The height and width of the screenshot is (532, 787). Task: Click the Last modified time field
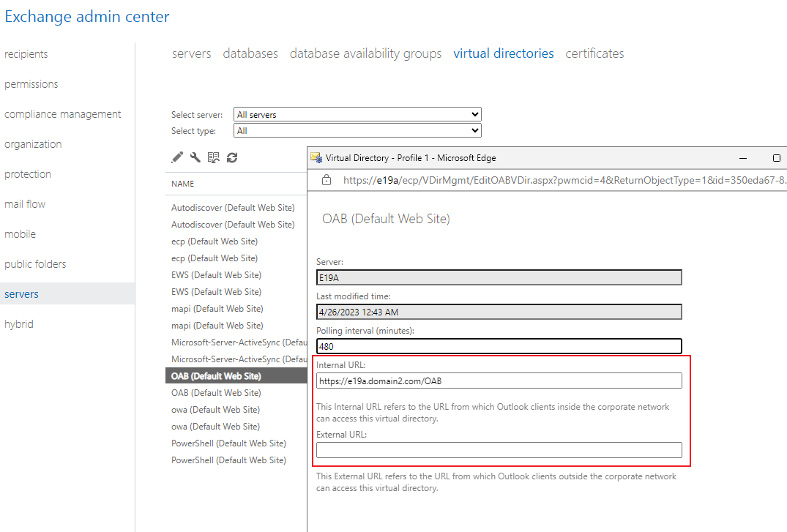(x=499, y=312)
